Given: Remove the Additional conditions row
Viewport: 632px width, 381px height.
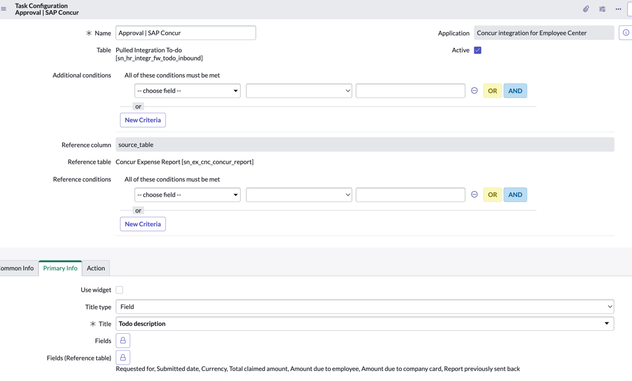Looking at the screenshot, I should point(474,91).
